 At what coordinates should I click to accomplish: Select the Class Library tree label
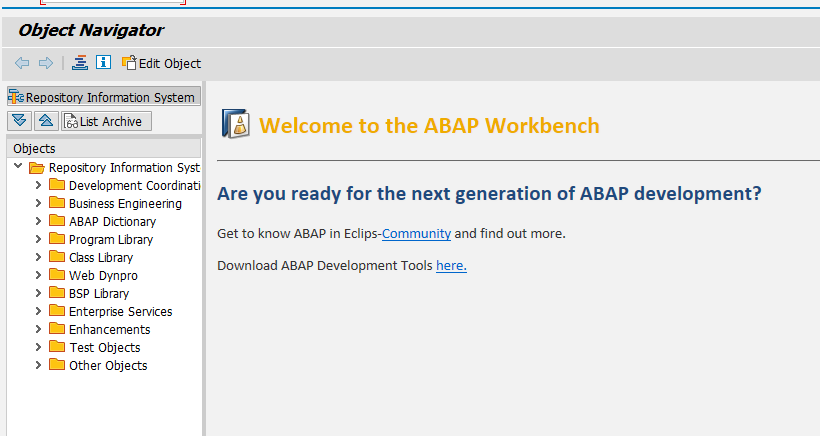pos(101,258)
